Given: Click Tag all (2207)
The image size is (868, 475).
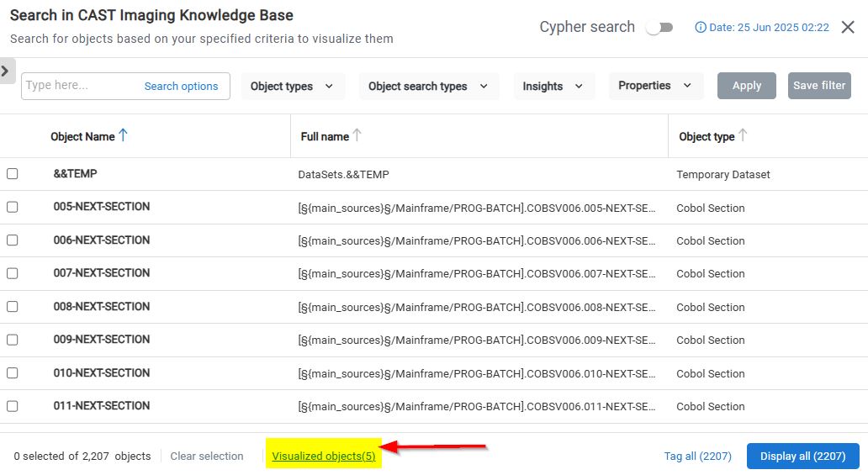Looking at the screenshot, I should click(697, 456).
